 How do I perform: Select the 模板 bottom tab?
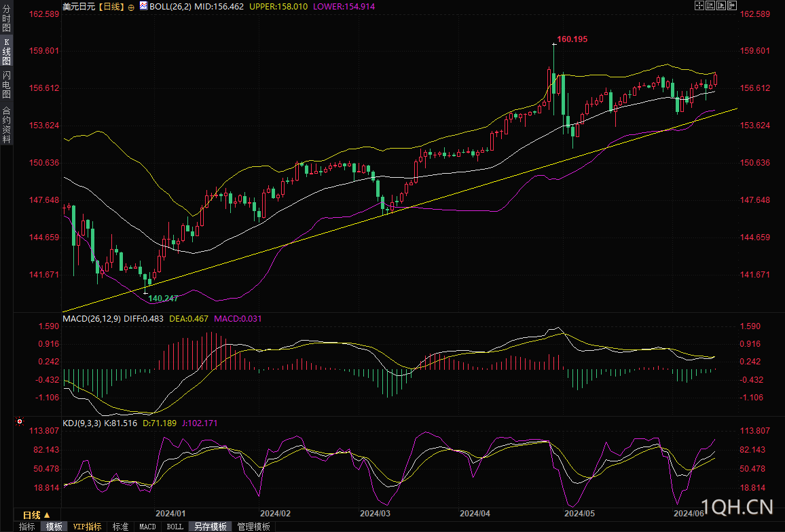coord(54,527)
